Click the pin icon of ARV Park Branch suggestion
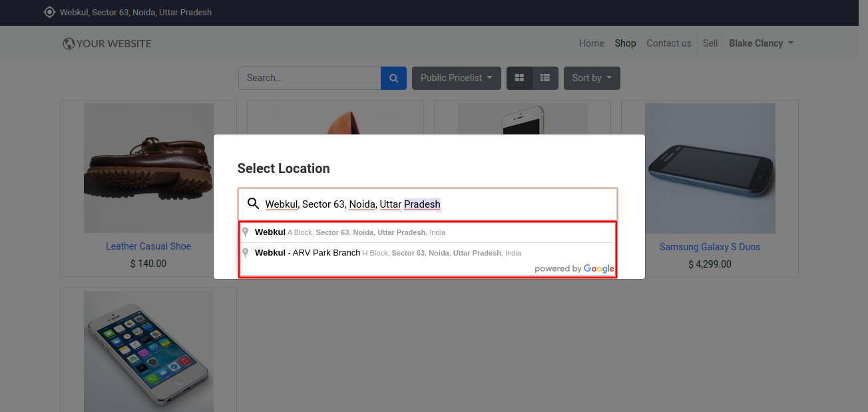868x412 pixels. click(246, 253)
